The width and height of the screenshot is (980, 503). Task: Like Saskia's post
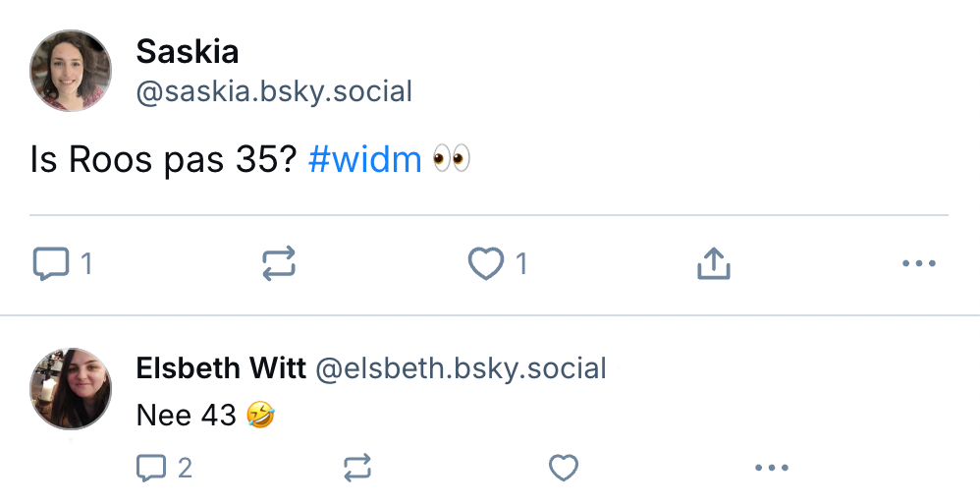486,263
